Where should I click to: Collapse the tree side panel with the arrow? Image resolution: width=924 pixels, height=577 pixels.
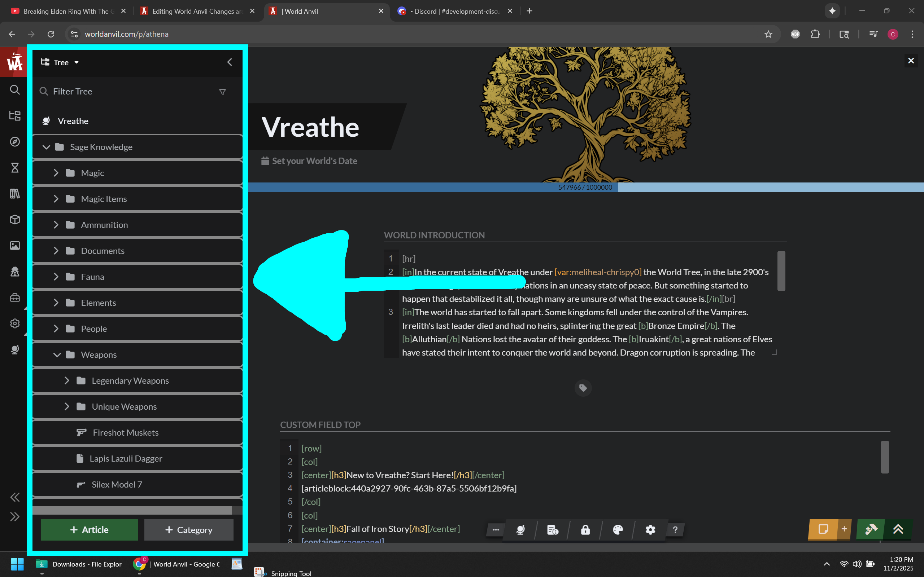[x=230, y=62]
